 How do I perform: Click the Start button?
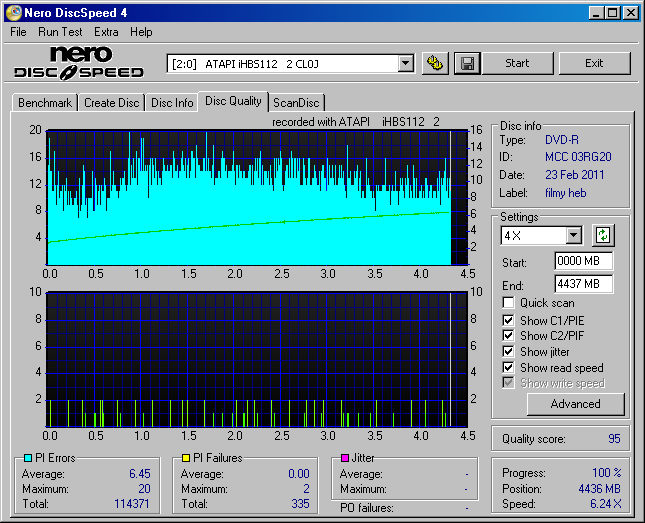517,63
